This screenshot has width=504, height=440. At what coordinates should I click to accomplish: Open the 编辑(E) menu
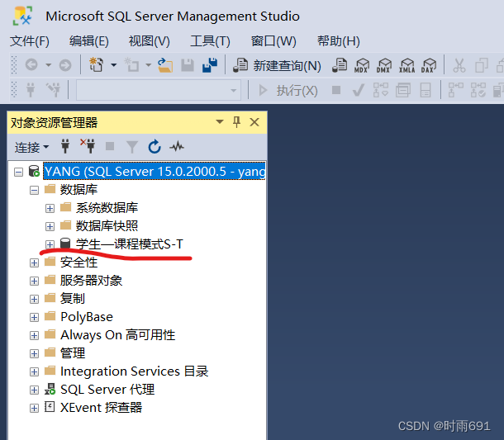[x=89, y=41]
